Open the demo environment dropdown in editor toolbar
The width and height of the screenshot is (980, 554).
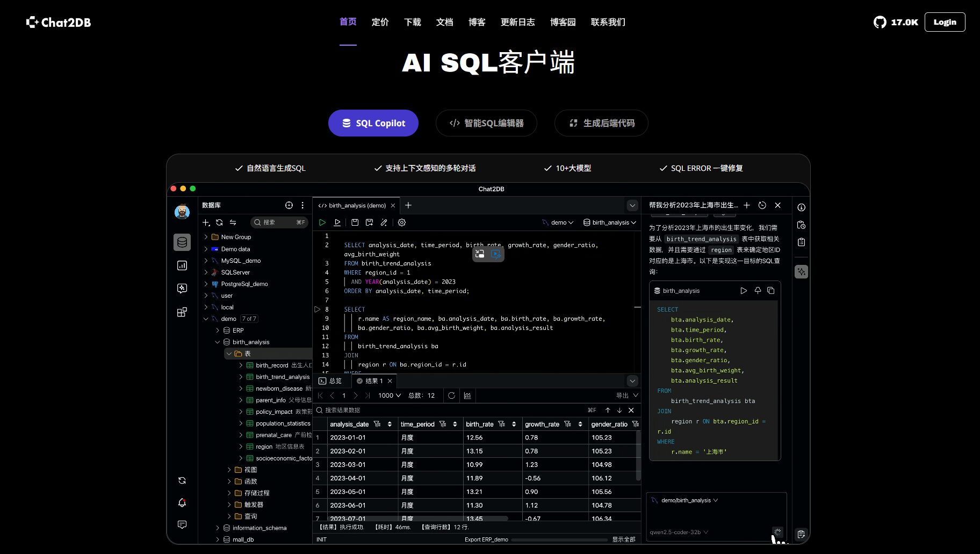pos(559,222)
